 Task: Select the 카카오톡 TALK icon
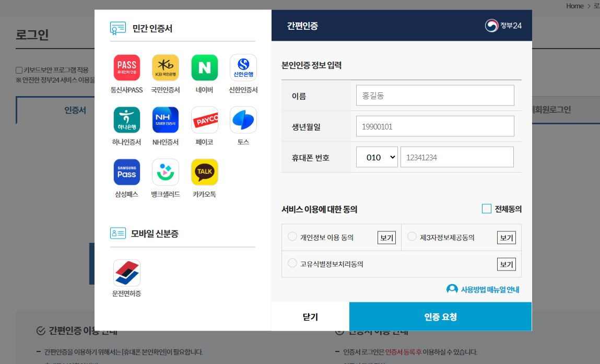coord(204,172)
